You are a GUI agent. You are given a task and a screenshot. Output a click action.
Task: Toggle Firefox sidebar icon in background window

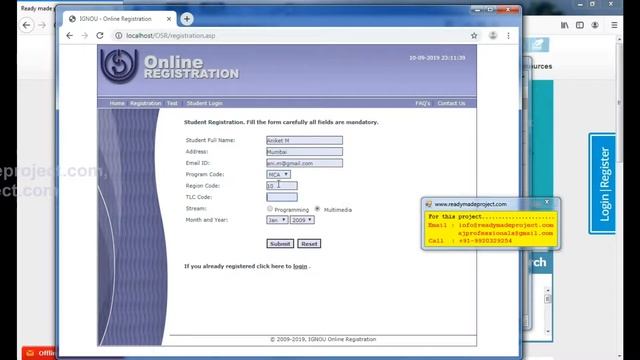(x=580, y=25)
